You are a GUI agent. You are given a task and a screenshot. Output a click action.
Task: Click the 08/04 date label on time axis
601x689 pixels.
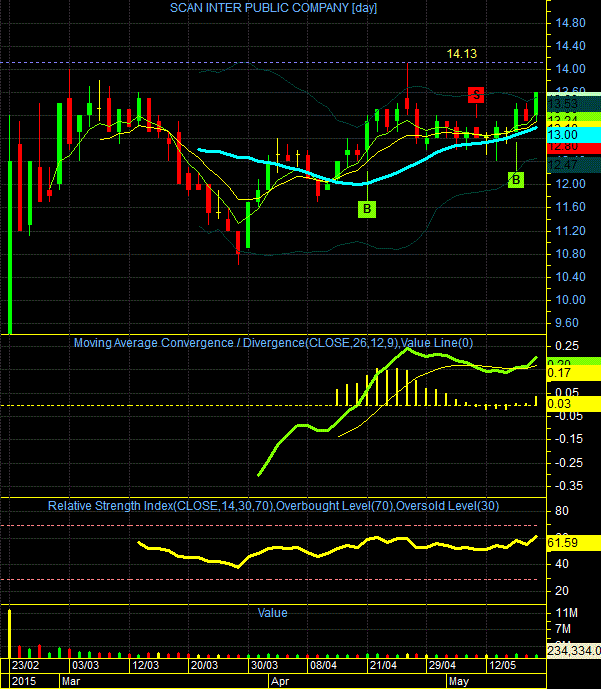click(323, 665)
